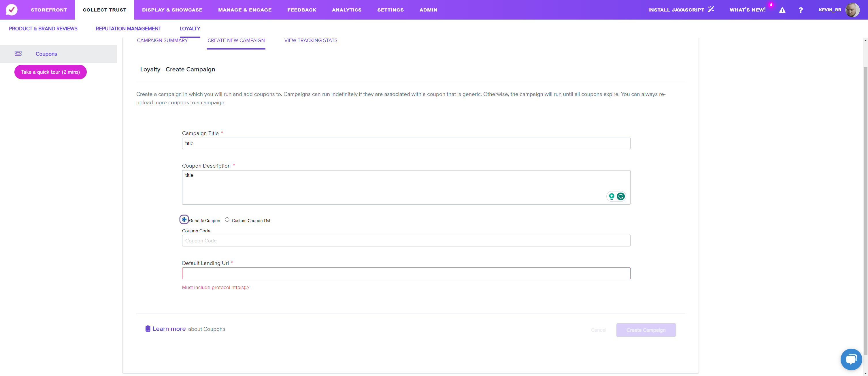Open the warning alerts triangle icon
Viewport: 868px width, 376px height.
pyautogui.click(x=782, y=10)
